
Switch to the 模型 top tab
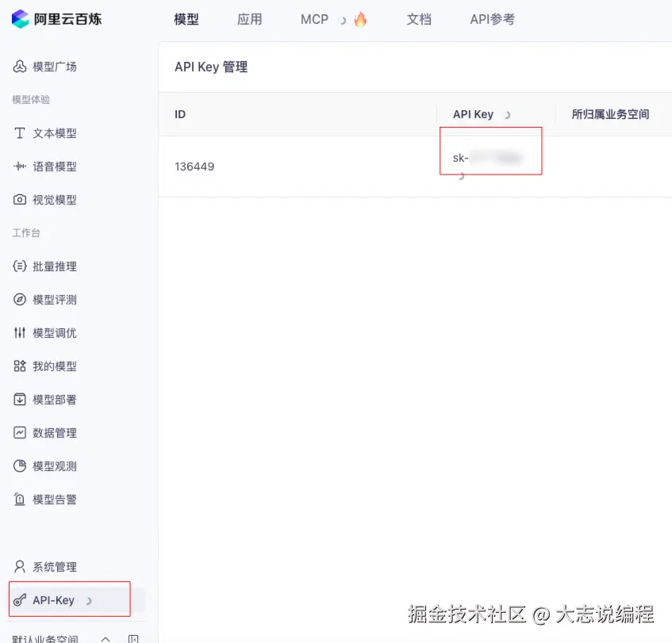click(x=186, y=19)
